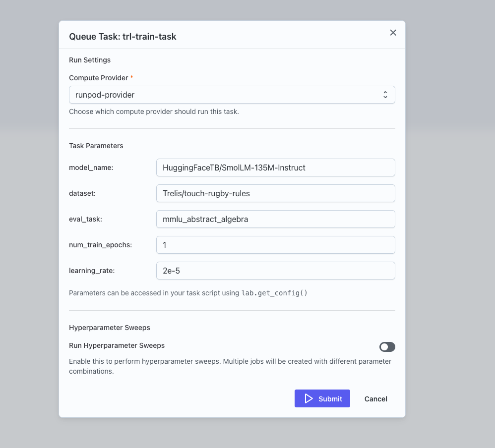Click the Queue Task dialog title
This screenshot has width=495, height=448.
[x=123, y=36]
